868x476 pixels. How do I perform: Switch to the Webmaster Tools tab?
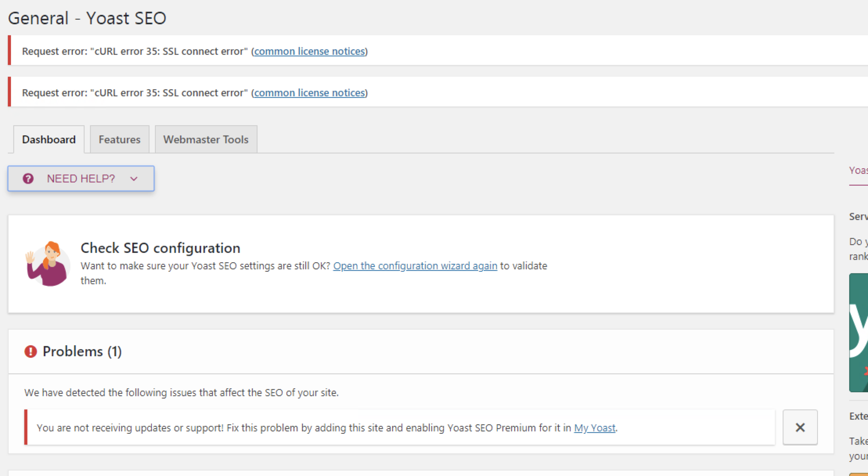(206, 139)
